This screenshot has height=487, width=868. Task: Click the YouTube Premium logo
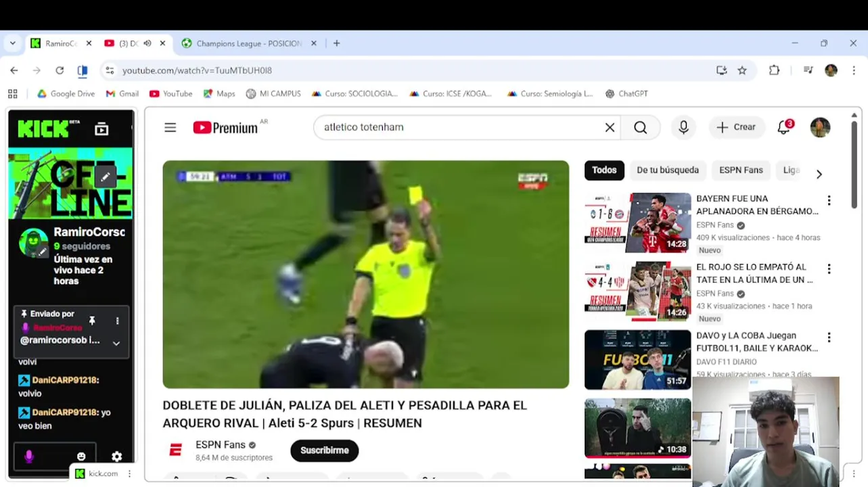coord(226,127)
